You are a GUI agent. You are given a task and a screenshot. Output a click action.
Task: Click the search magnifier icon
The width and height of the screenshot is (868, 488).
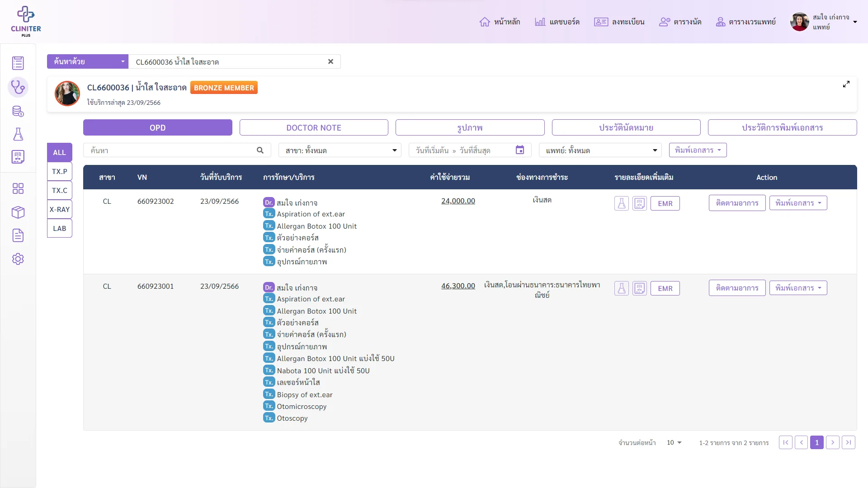pos(260,150)
